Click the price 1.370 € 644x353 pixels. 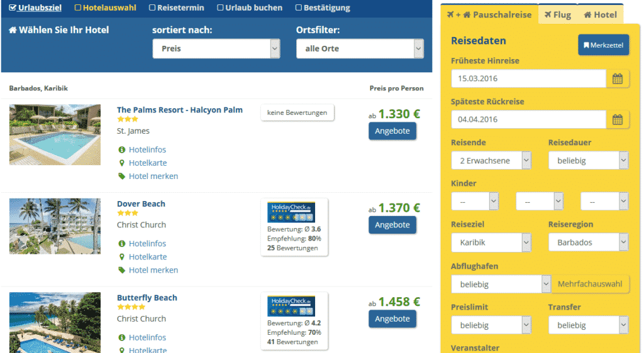(x=399, y=208)
